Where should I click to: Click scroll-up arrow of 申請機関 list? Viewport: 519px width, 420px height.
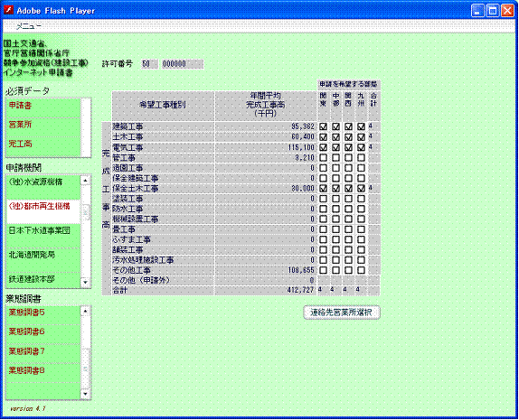click(x=85, y=181)
